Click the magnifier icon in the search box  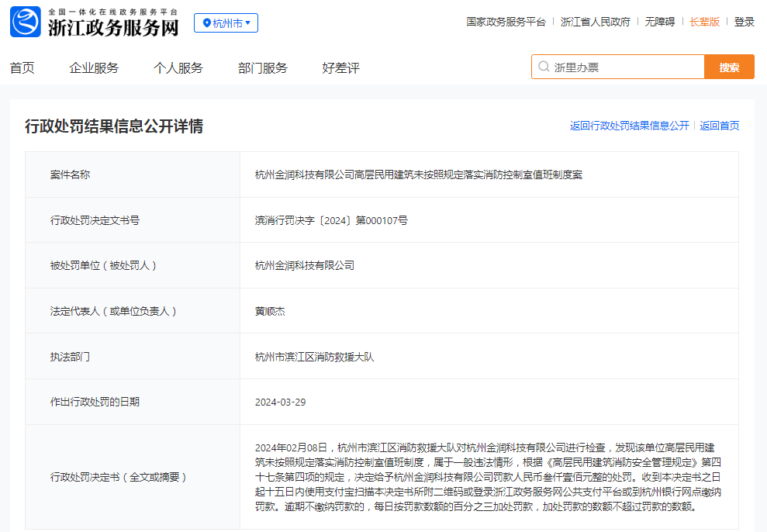pos(544,67)
